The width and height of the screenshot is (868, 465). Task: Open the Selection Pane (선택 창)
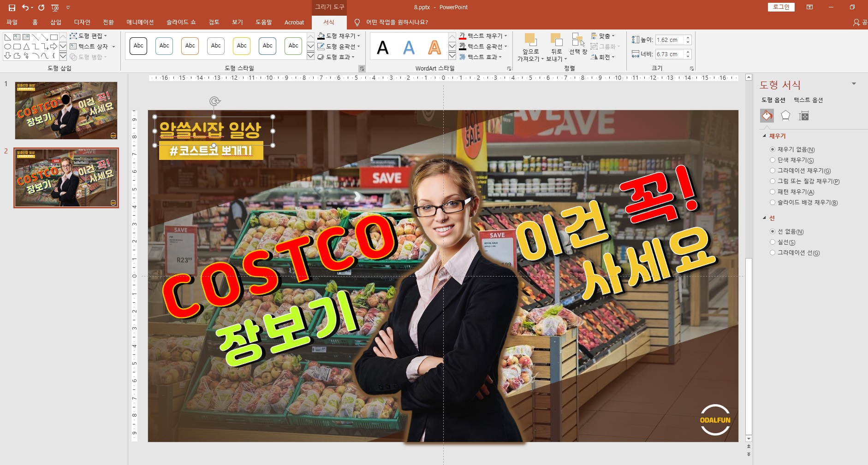(x=578, y=44)
